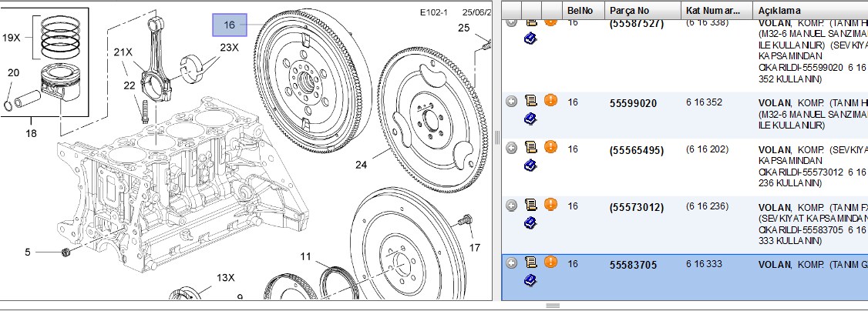
Task: Click the orange warning icon for part 55599020
Action: pyautogui.click(x=550, y=101)
